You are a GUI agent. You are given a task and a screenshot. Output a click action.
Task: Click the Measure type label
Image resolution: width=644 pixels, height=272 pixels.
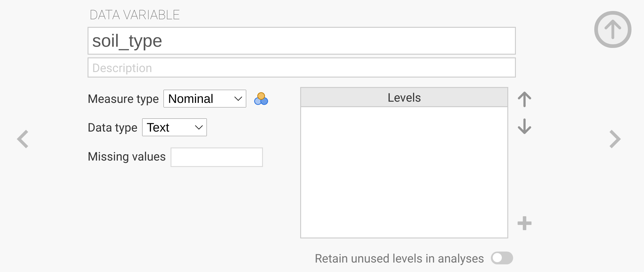click(123, 99)
